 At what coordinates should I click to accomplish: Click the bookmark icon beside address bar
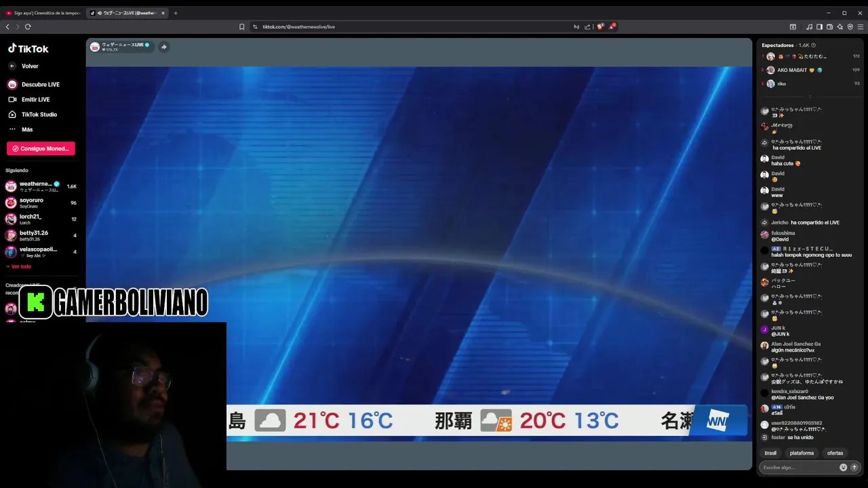241,26
